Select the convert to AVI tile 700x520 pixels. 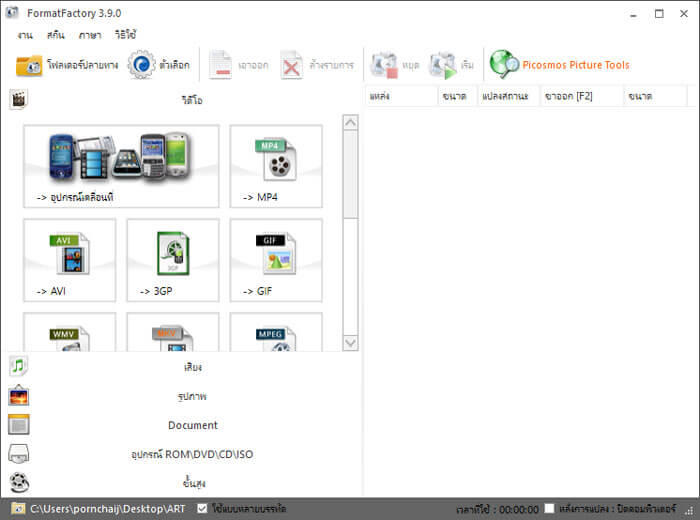pos(70,260)
